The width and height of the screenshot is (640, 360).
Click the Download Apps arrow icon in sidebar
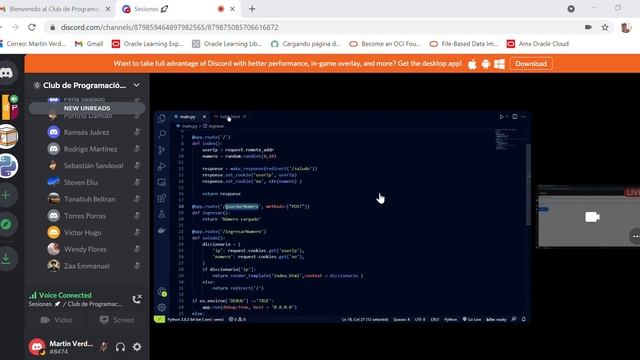(x=6, y=258)
